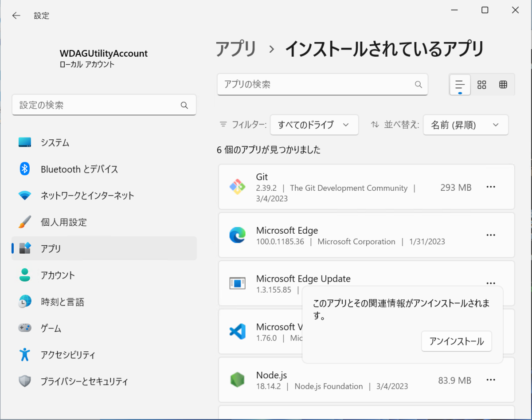Screen dimensions: 532x420
Task: Click the WDAGUtilityAccount account name
Action: tap(104, 53)
